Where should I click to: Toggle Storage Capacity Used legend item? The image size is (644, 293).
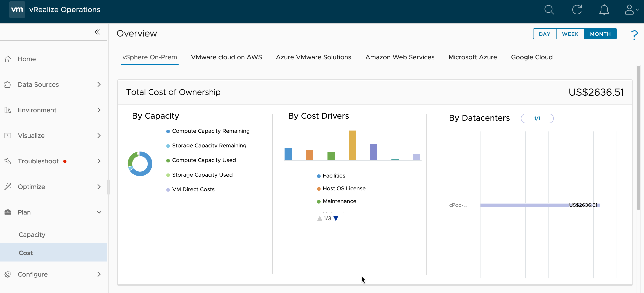(199, 175)
